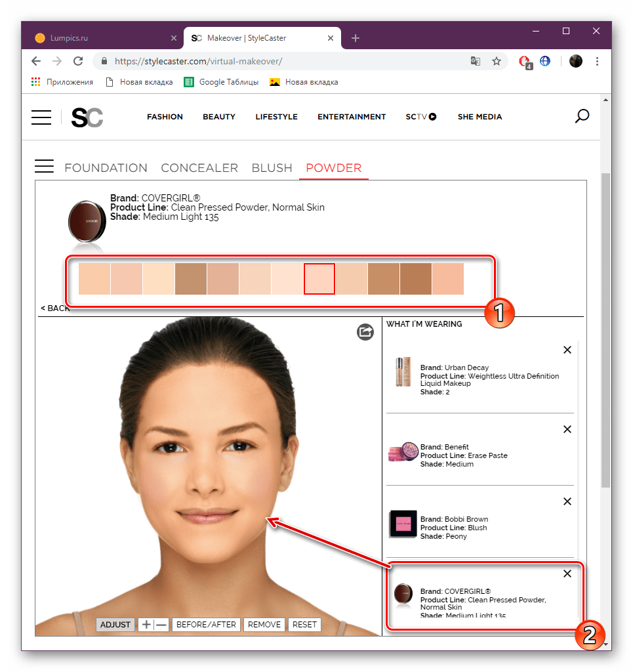Close the Makeover StyleCaster tab

click(330, 38)
